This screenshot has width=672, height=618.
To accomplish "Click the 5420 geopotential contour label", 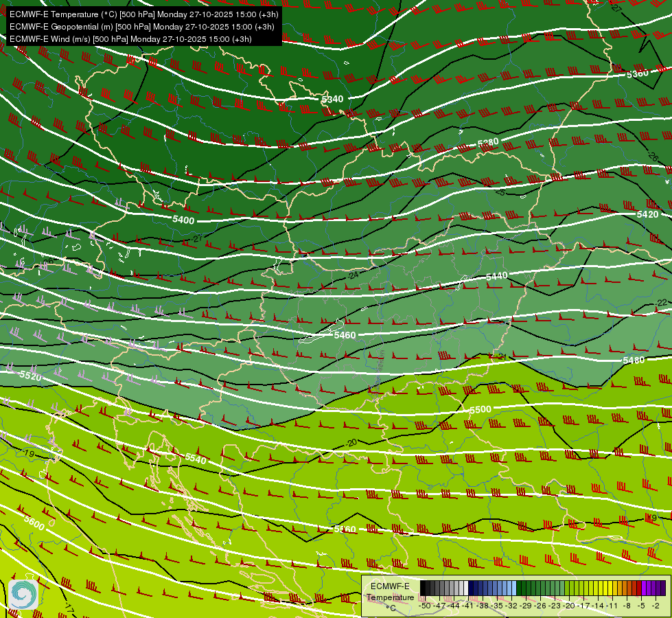I will click(x=647, y=214).
